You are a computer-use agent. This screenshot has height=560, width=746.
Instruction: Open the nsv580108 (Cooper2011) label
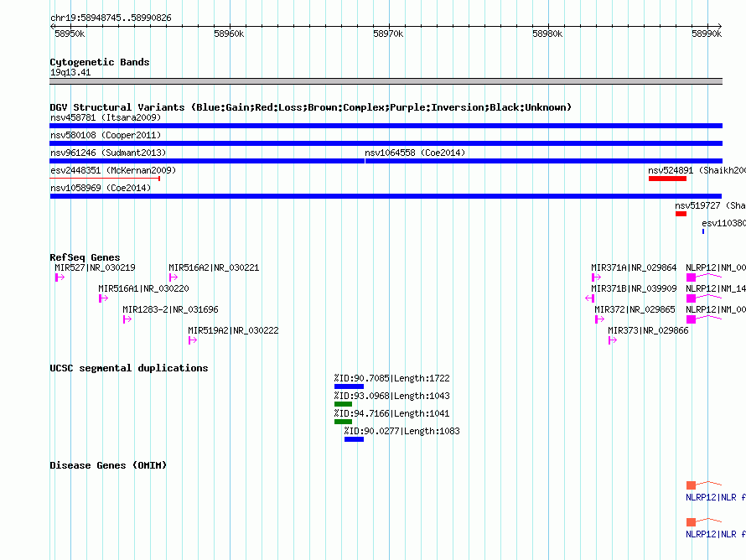coord(106,135)
